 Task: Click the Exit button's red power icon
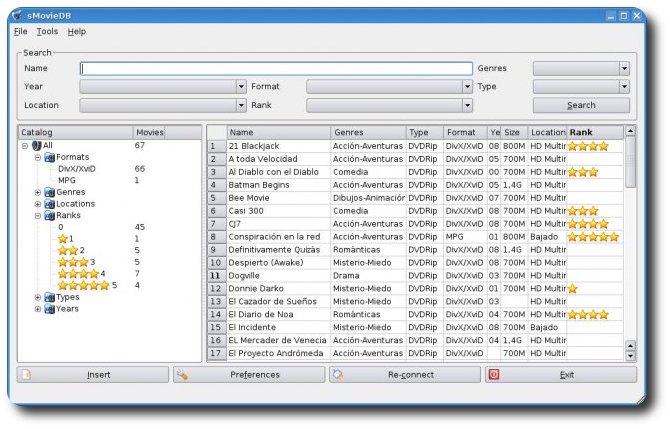(x=494, y=375)
